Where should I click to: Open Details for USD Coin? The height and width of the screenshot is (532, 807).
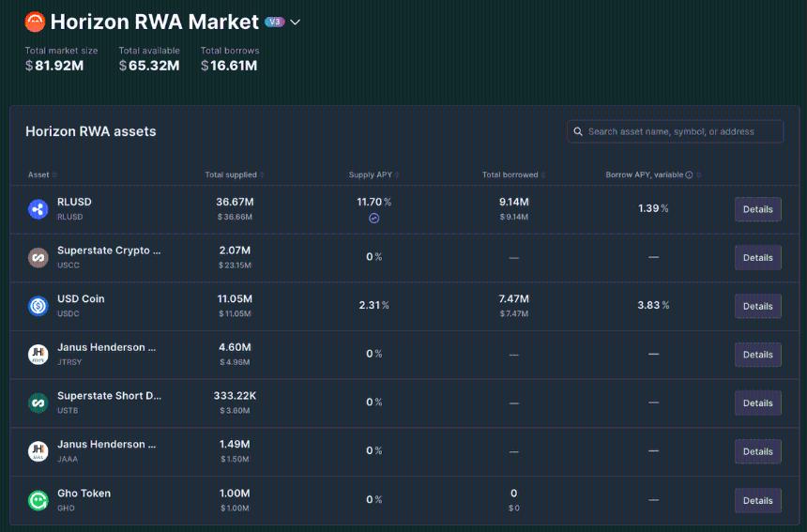[x=757, y=306]
